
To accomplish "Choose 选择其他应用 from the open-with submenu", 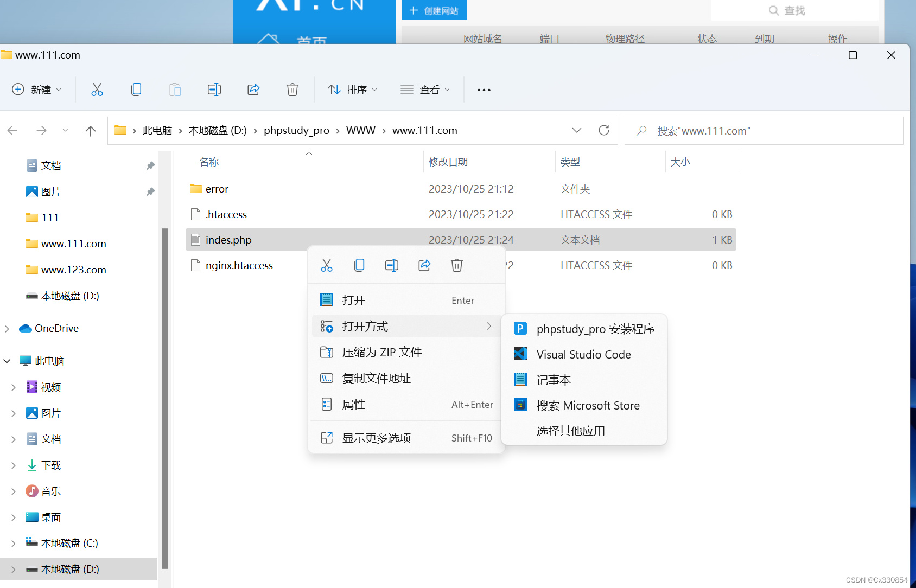I will 570,431.
